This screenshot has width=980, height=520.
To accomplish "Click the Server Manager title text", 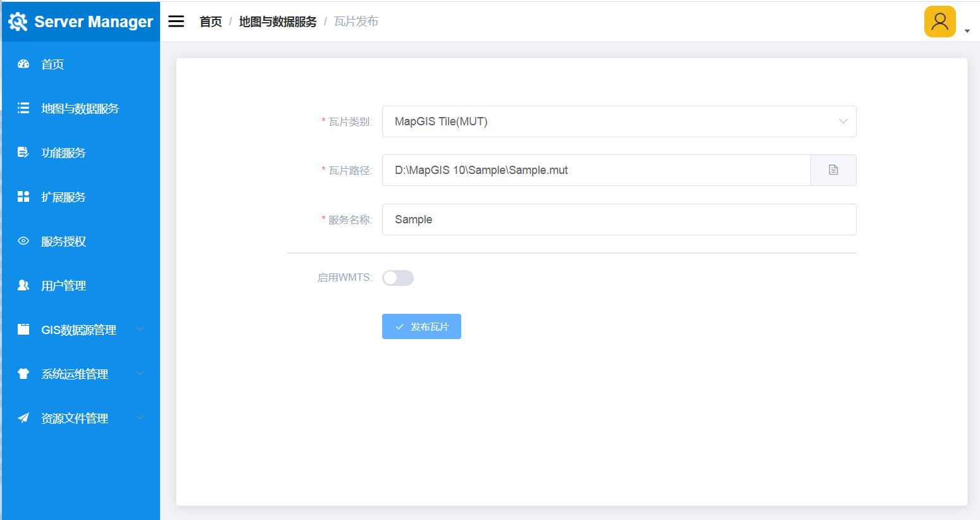I will pyautogui.click(x=94, y=22).
